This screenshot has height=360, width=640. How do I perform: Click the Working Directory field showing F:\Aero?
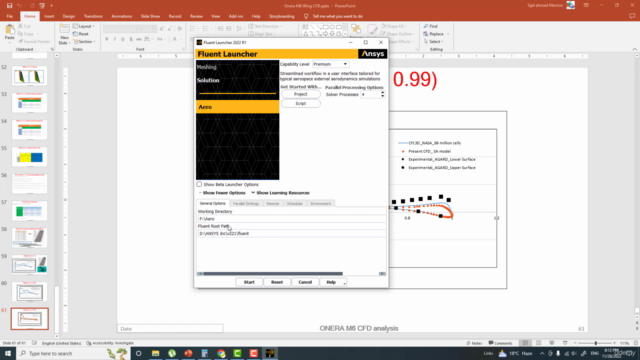(291, 219)
